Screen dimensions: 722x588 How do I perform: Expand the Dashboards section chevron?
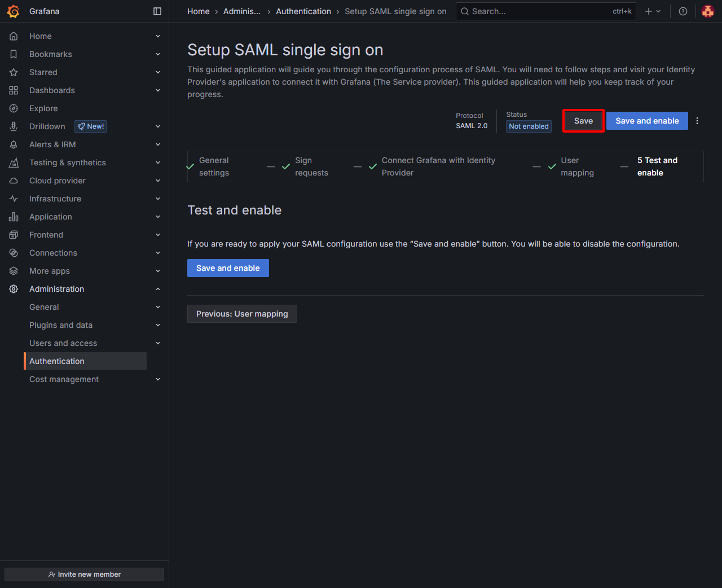158,90
